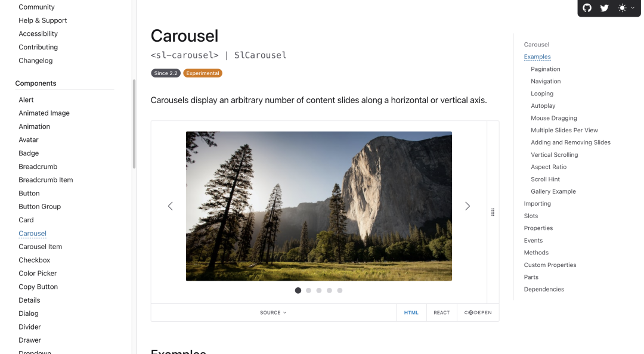The width and height of the screenshot is (644, 354).
Task: Jump to the third carousel slide dot
Action: (318, 290)
